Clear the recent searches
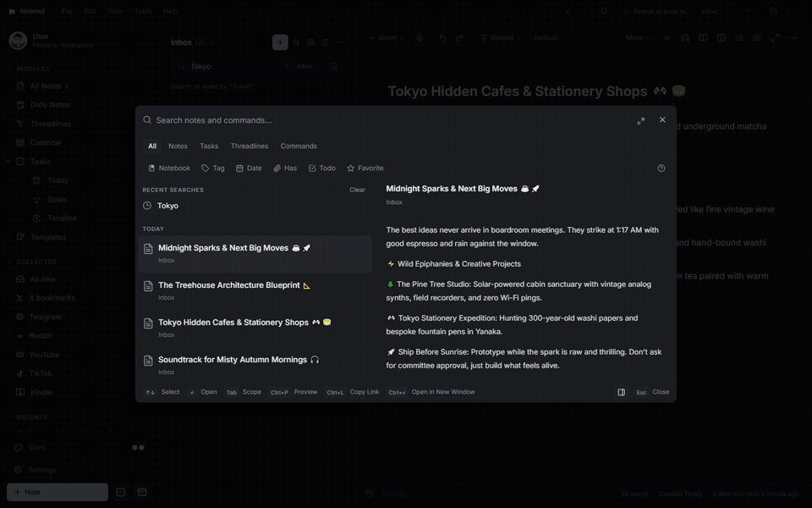 (357, 190)
